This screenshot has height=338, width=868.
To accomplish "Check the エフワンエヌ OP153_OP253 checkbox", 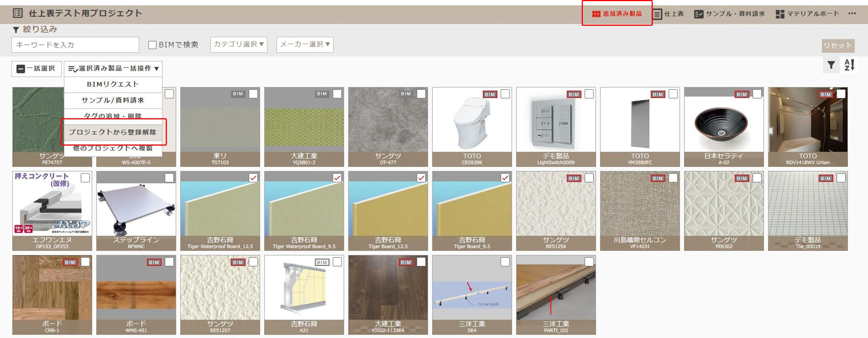I will (85, 178).
